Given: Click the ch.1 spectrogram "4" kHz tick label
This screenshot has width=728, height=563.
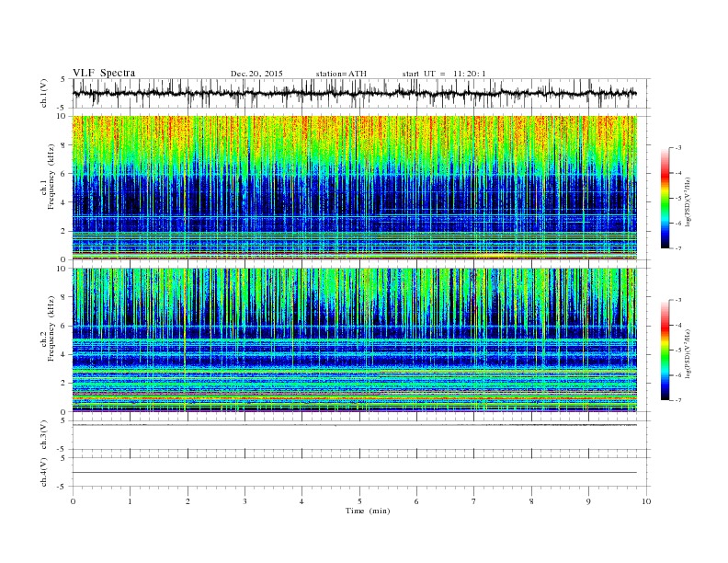Looking at the screenshot, I should (63, 202).
